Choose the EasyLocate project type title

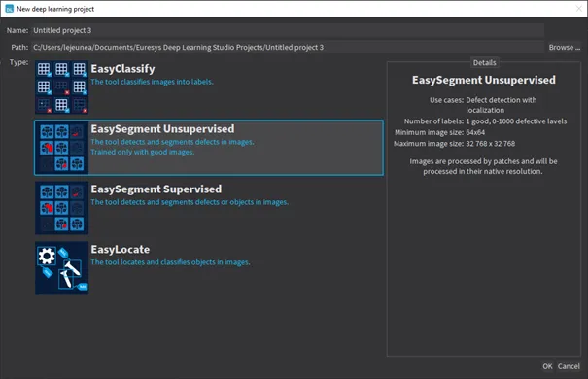(x=120, y=250)
